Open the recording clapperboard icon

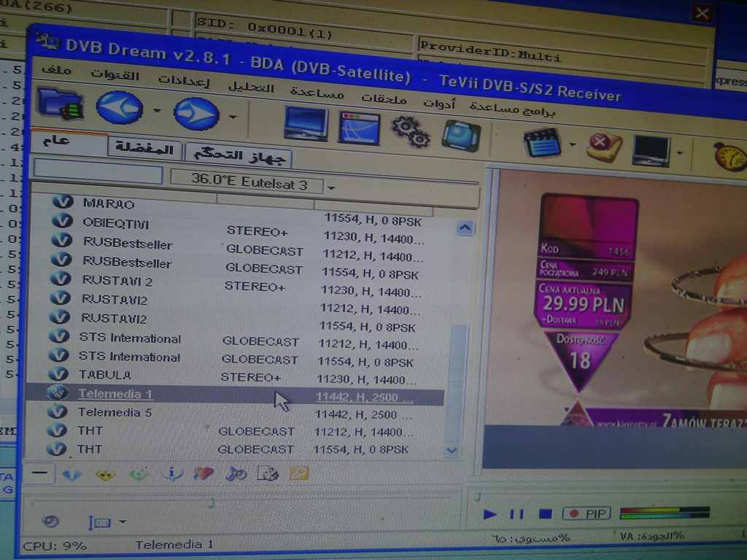542,142
